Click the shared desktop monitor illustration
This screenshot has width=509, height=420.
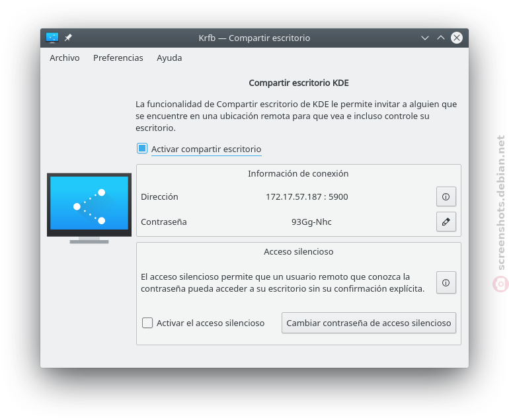(89, 208)
